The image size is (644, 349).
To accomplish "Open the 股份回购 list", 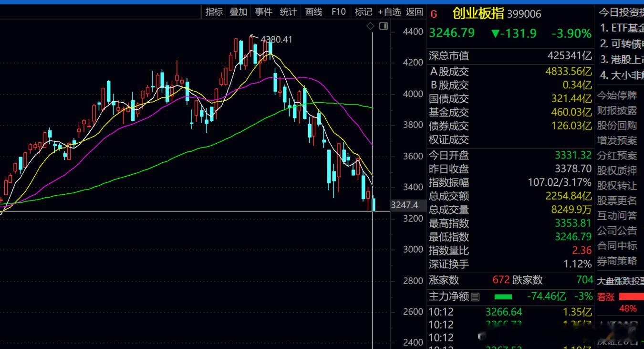I will (617, 126).
